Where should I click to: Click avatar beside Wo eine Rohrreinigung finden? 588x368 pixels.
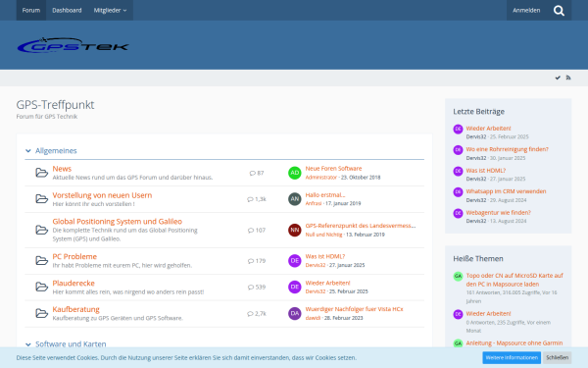click(x=458, y=150)
